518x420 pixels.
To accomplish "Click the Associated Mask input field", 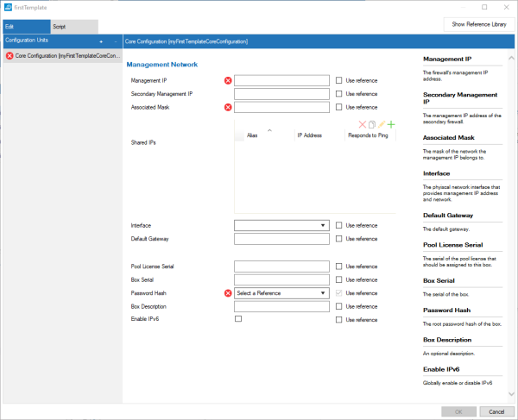I will coord(281,107).
